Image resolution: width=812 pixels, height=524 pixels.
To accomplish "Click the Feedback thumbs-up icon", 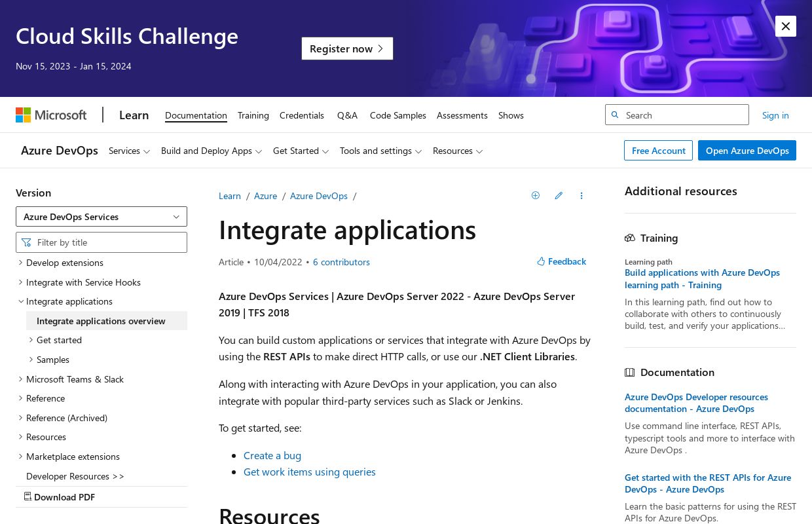I will click(541, 261).
